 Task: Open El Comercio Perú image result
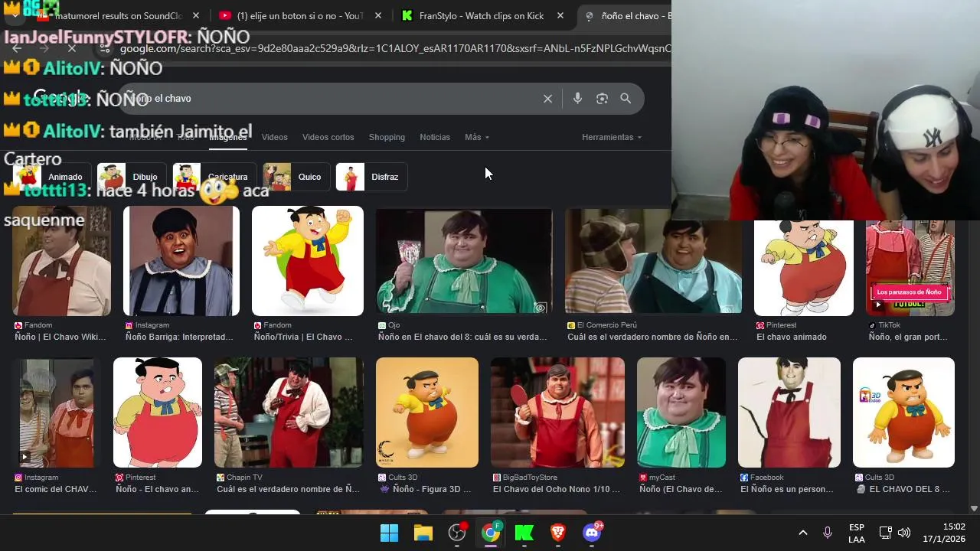coord(653,261)
